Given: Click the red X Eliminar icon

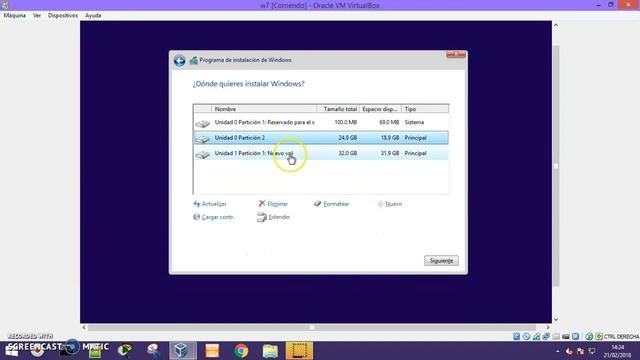Looking at the screenshot, I should (262, 203).
